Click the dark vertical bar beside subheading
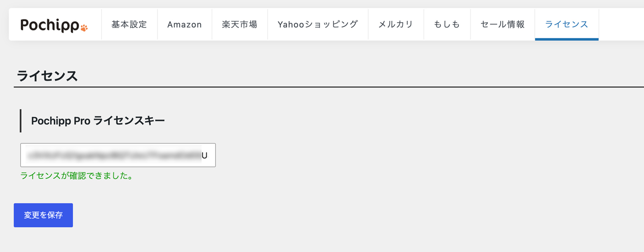Image resolution: width=644 pixels, height=252 pixels. tap(21, 120)
